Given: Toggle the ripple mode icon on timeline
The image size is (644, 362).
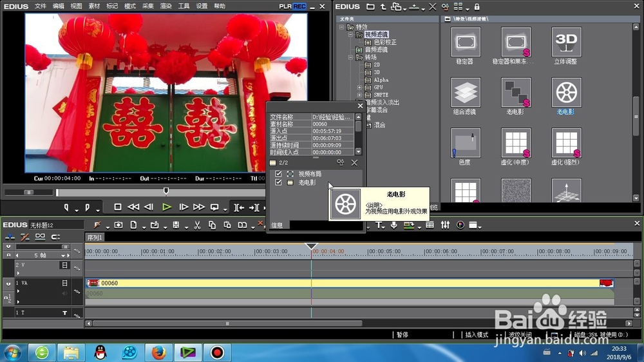Looking at the screenshot, I should [24, 237].
